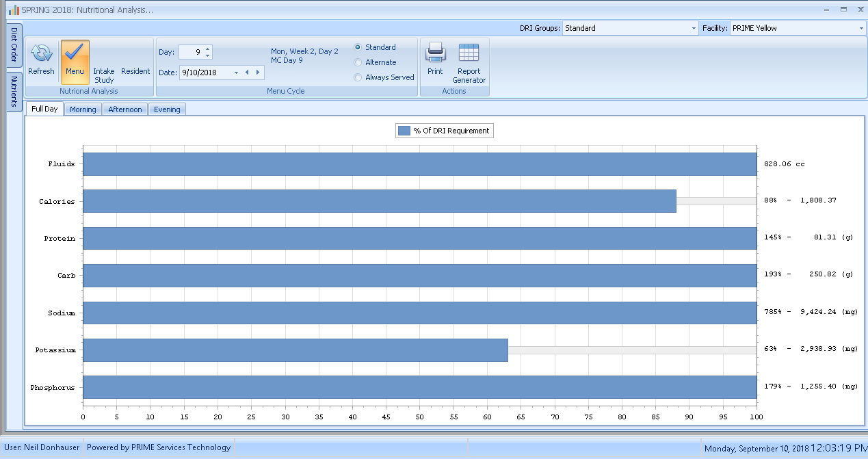Click the Potassium bar in chart
The width and height of the screenshot is (868, 459).
click(295, 350)
